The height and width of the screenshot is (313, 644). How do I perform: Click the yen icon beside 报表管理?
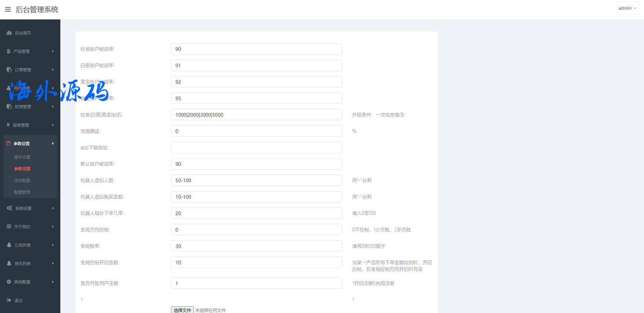pyautogui.click(x=8, y=125)
